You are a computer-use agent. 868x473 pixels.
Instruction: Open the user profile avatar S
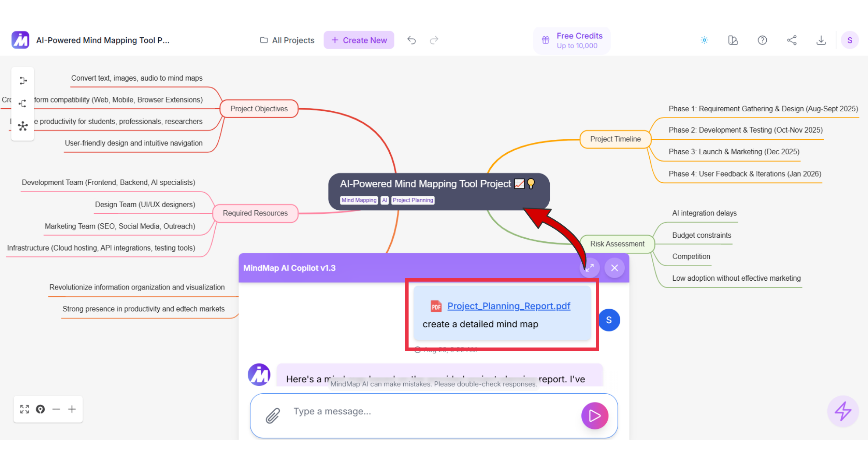coord(850,40)
